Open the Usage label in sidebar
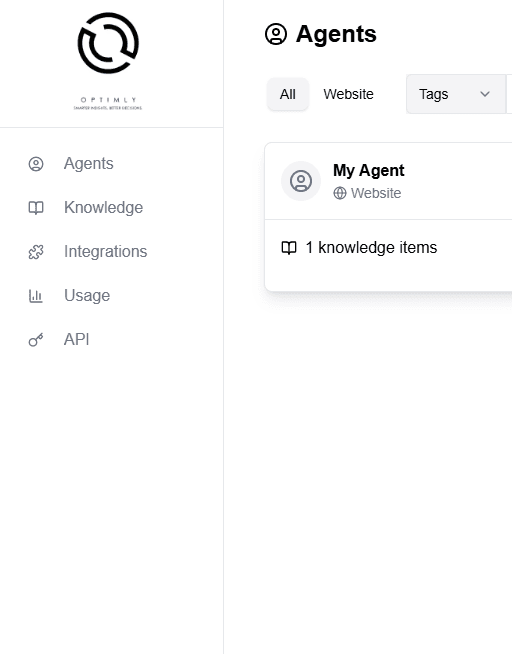512x654 pixels. pos(87,296)
